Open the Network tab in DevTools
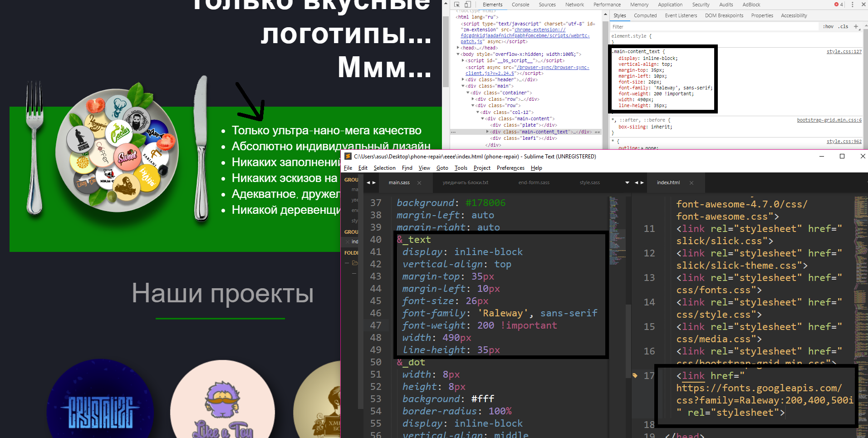The image size is (868, 438). pos(574,5)
